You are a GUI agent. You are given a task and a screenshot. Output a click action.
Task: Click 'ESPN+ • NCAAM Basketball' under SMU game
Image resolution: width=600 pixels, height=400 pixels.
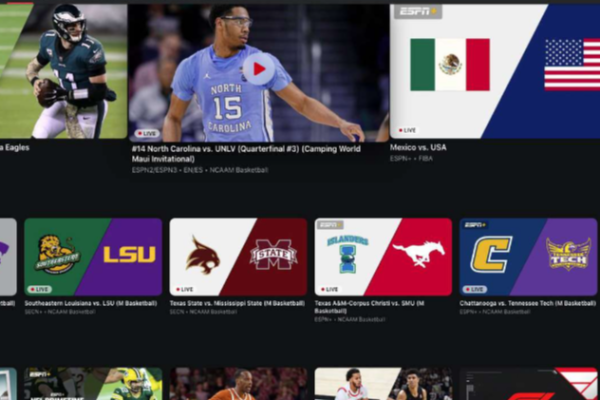click(349, 320)
